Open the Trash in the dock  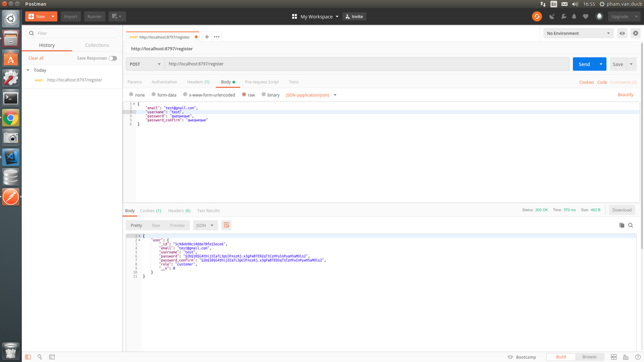[11, 351]
